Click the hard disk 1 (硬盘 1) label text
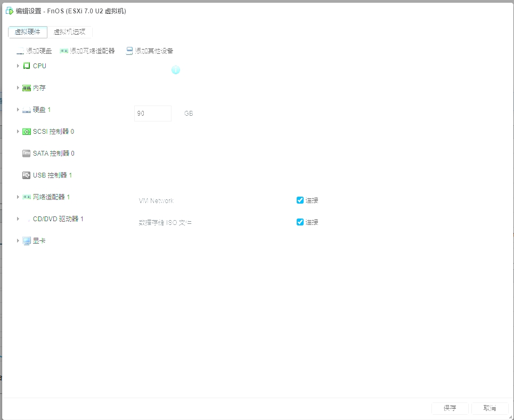514x420 pixels. [42, 110]
